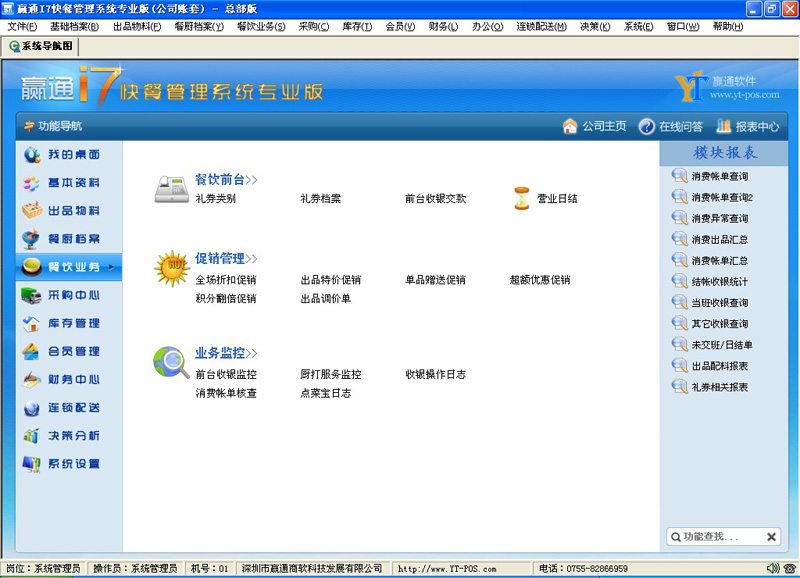Select the 决策分析 chart icon
Screen dimensions: 800x578
pyautogui.click(x=32, y=436)
